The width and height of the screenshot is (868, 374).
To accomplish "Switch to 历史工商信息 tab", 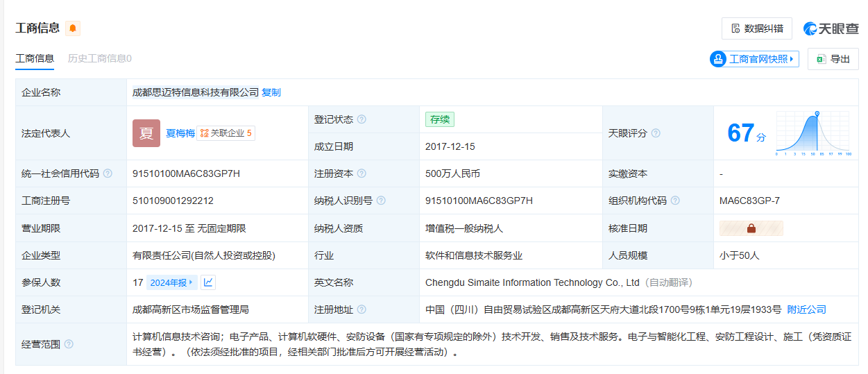I will 99,58.
